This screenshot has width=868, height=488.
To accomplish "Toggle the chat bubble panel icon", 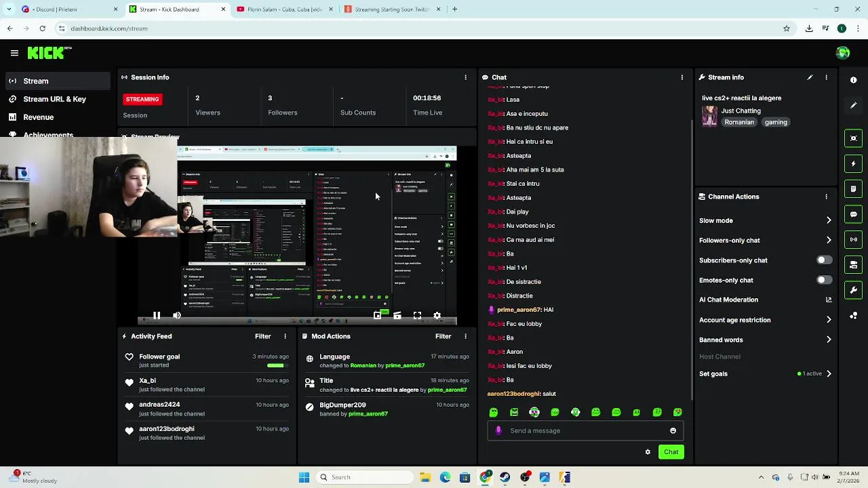I will (854, 214).
